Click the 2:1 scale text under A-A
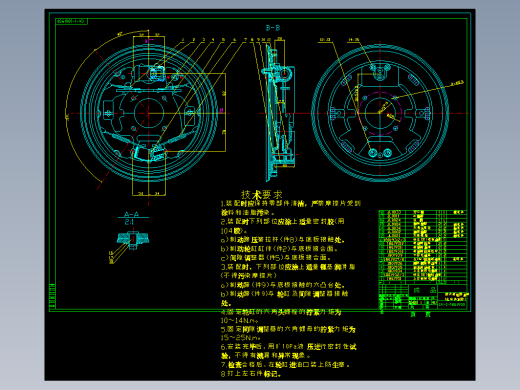This screenshot has height=390, width=520. tap(129, 222)
